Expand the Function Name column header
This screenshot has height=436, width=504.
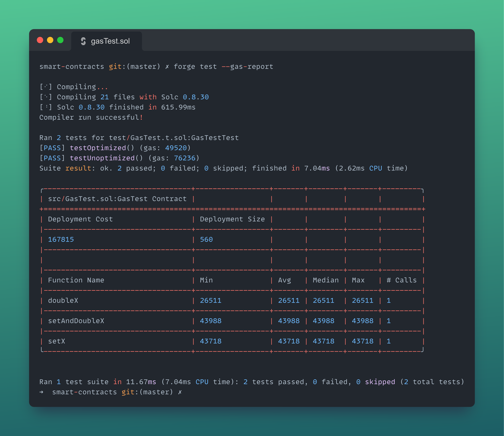pos(76,280)
